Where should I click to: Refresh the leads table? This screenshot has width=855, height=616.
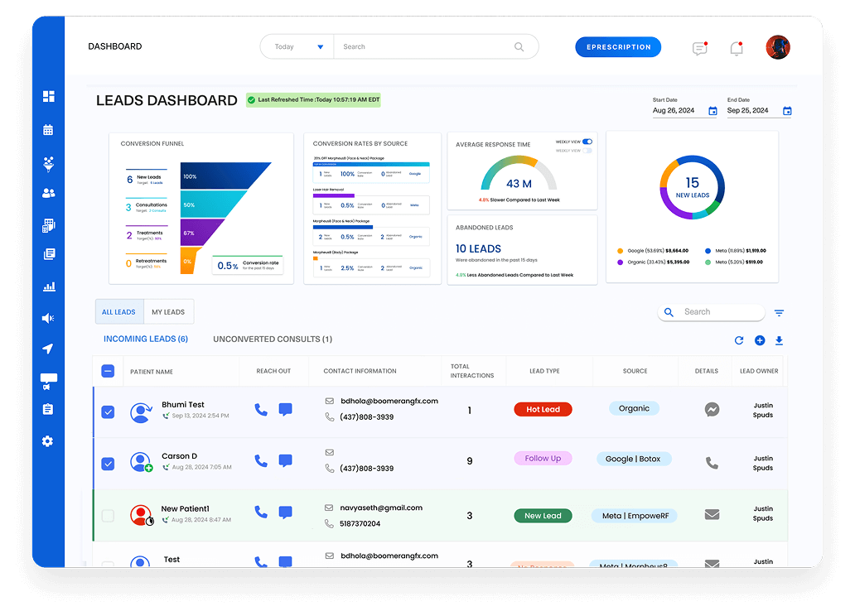pos(739,340)
